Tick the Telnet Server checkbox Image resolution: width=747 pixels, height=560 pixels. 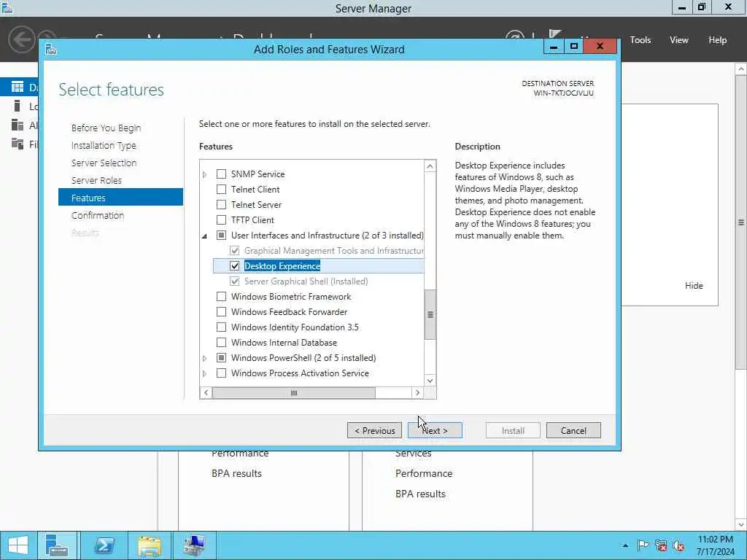click(x=221, y=204)
